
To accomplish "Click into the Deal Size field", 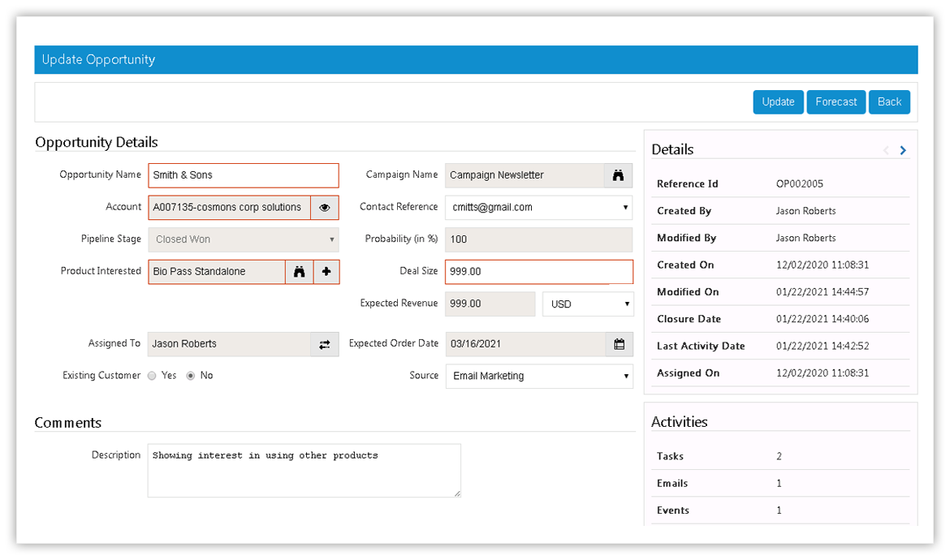I will click(x=538, y=272).
